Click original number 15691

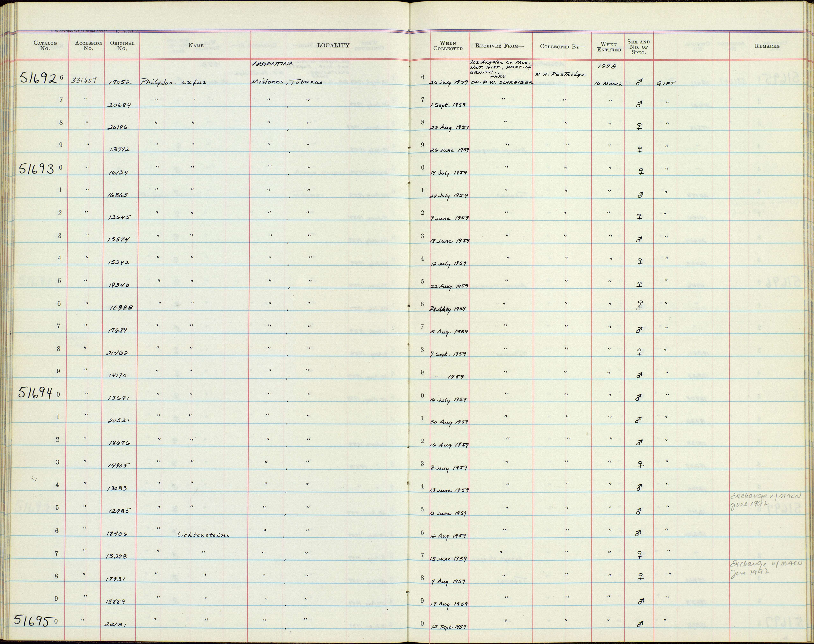(x=118, y=398)
